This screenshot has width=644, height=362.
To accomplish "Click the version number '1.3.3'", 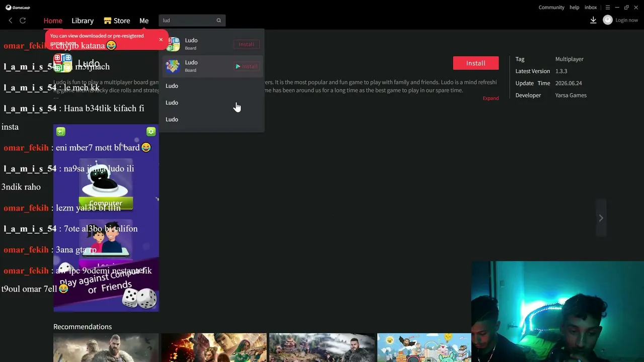I will pos(561,71).
